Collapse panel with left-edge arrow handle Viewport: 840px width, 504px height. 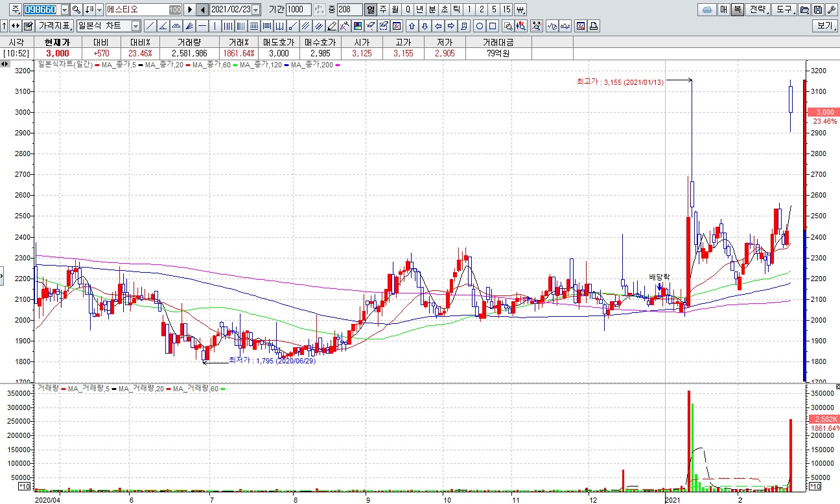coord(2,277)
